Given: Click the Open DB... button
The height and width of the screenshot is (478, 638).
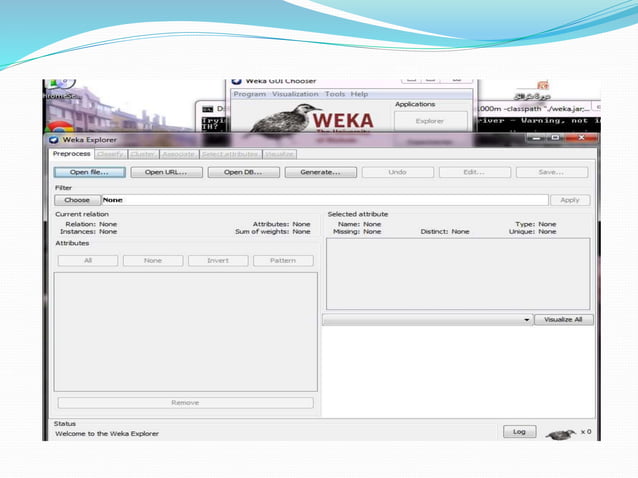Looking at the screenshot, I should tap(243, 172).
